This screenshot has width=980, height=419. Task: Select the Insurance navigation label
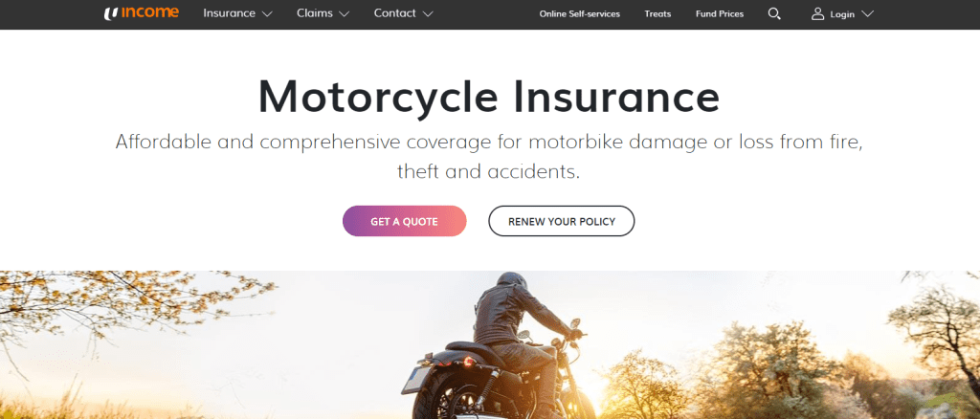pos(230,13)
